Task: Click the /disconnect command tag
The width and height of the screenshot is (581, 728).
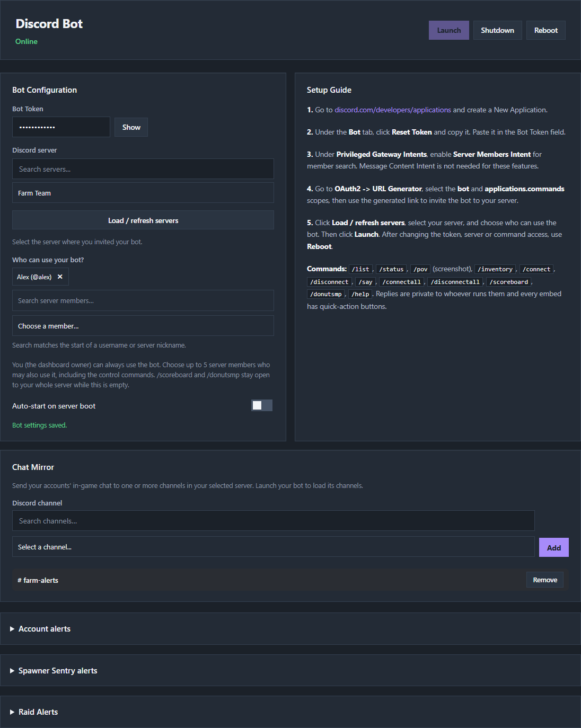Action: [x=329, y=282]
